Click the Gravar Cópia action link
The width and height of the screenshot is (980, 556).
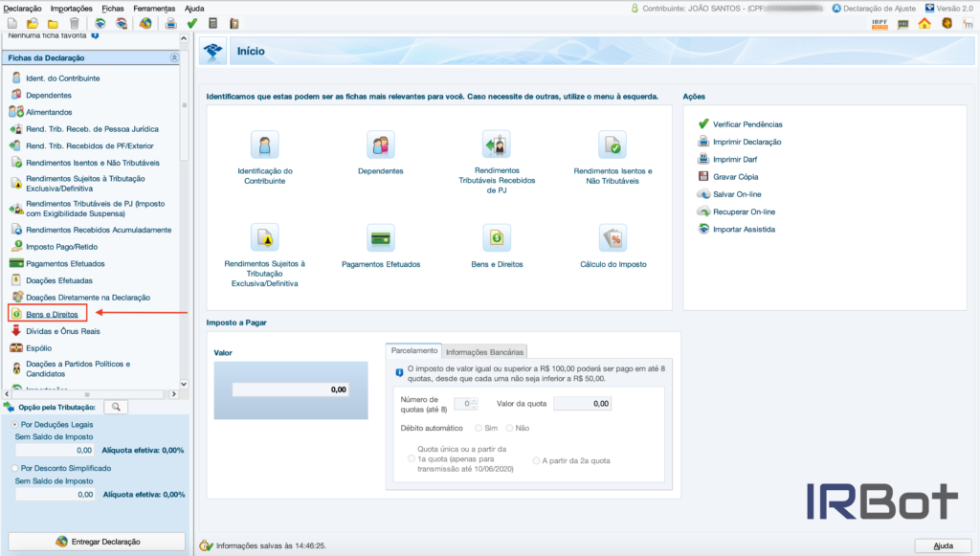coord(735,176)
